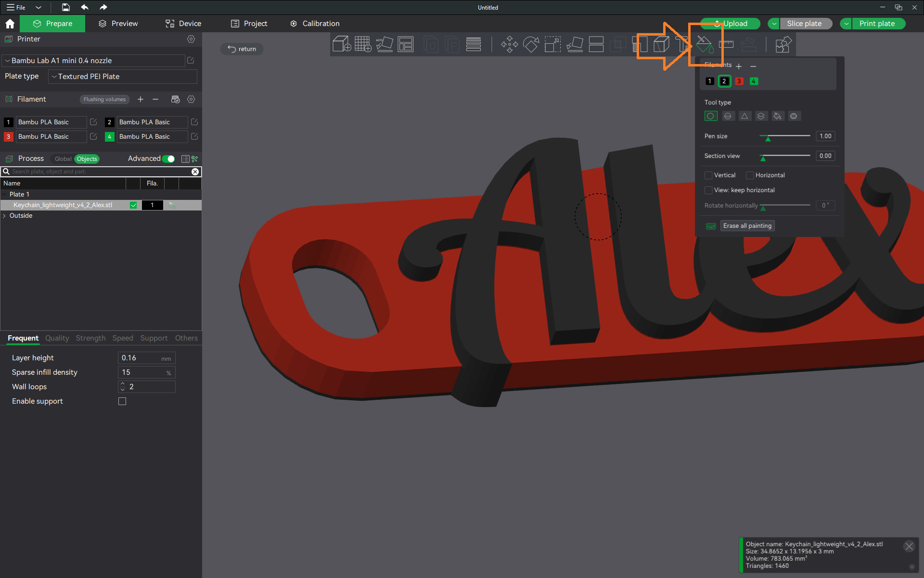This screenshot has height=578, width=924.
Task: Switch to the Preview tab
Action: 118,24
